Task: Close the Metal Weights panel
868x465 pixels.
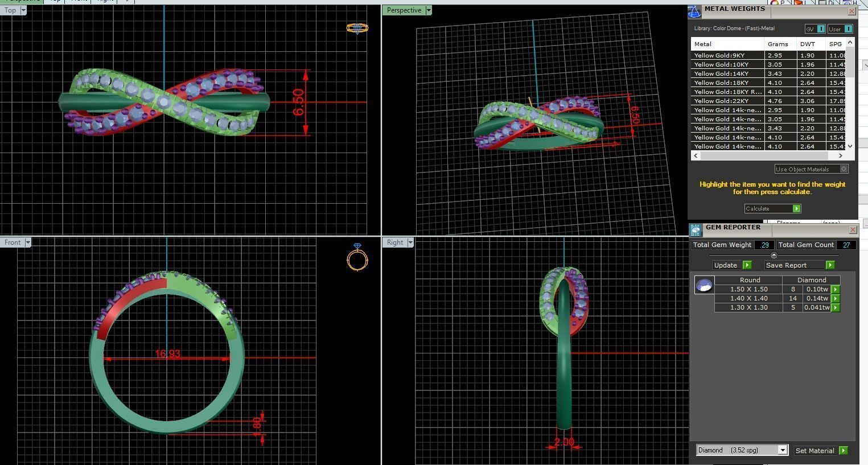Action: (851, 11)
